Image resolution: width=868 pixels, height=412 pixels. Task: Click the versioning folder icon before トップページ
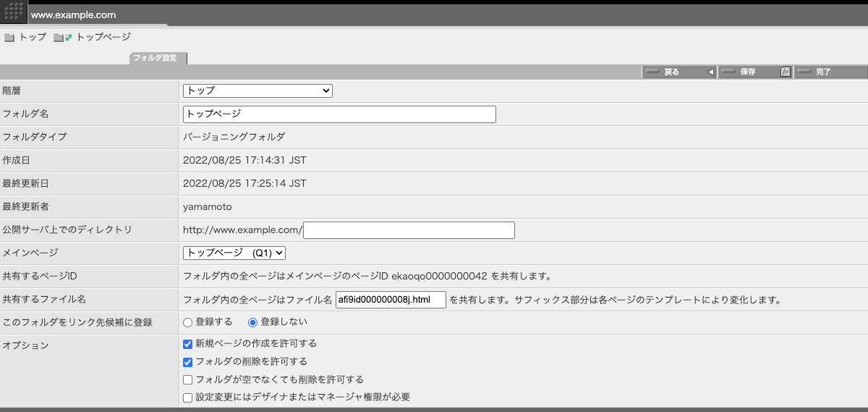(63, 38)
